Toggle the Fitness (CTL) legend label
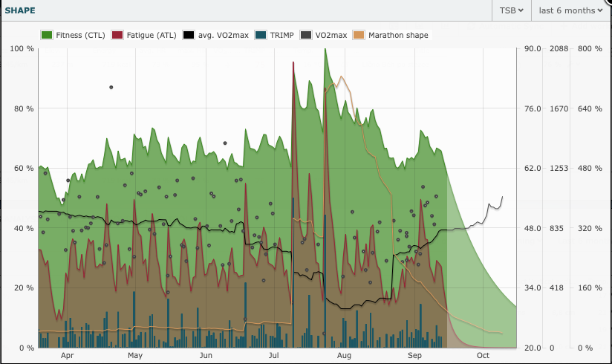This screenshot has height=364, width=612. (x=80, y=35)
